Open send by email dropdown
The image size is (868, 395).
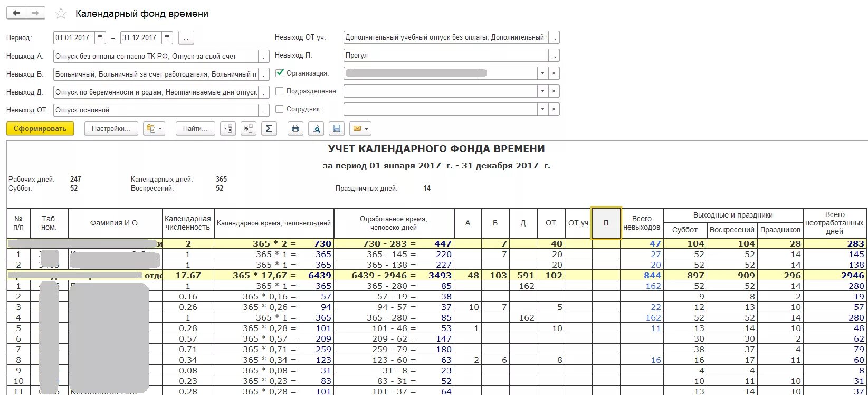tap(360, 128)
